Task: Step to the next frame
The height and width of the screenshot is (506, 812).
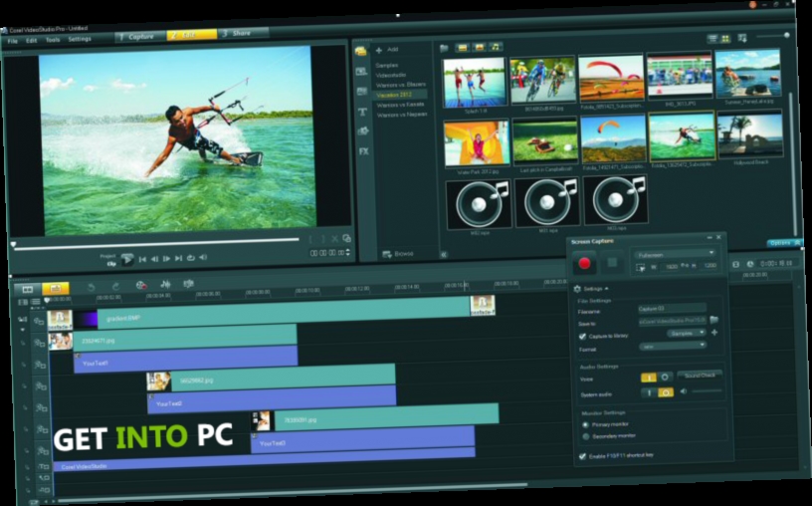Action: [166, 258]
